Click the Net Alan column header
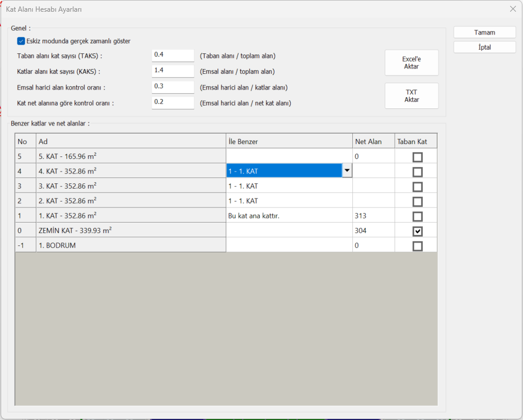 point(373,142)
